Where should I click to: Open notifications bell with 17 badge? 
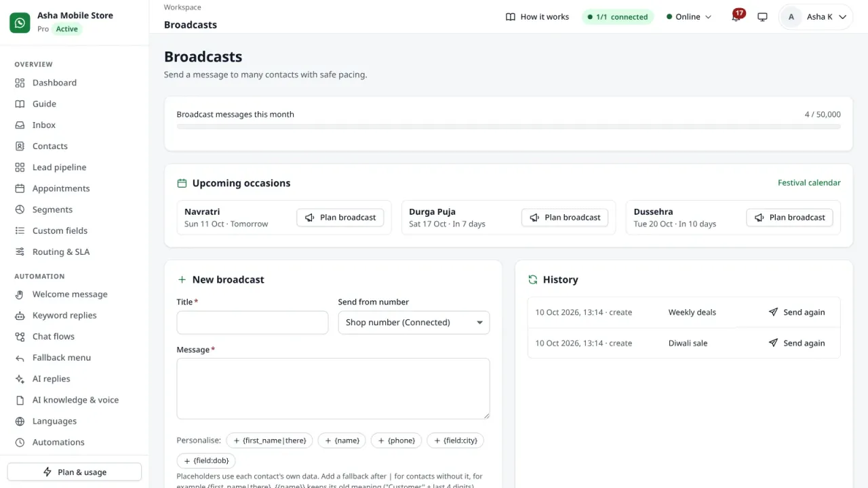[x=736, y=16]
